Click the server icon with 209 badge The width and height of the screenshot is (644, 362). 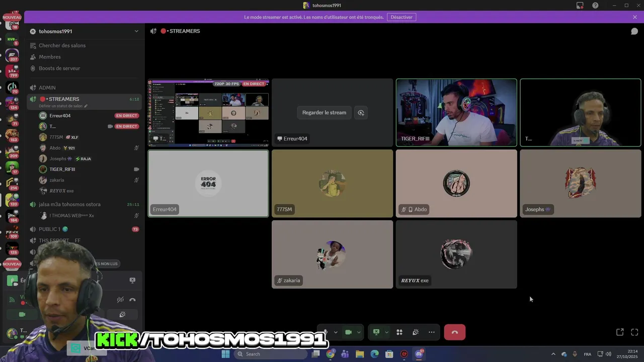click(12, 151)
